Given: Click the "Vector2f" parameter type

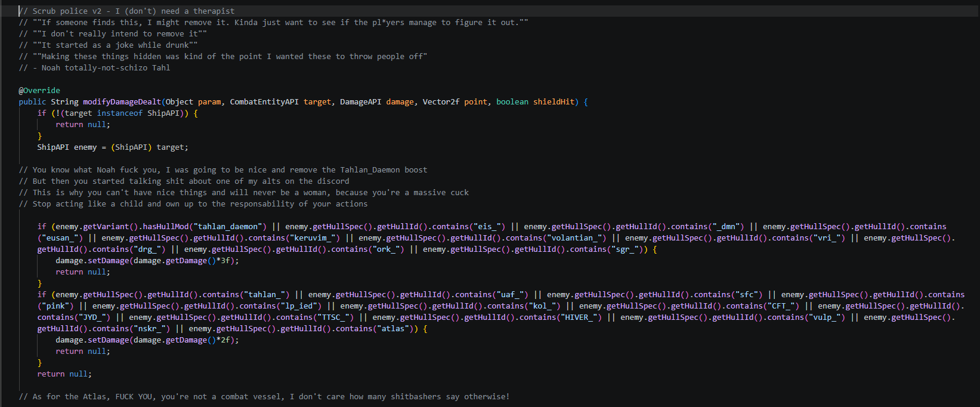Looking at the screenshot, I should tap(441, 101).
